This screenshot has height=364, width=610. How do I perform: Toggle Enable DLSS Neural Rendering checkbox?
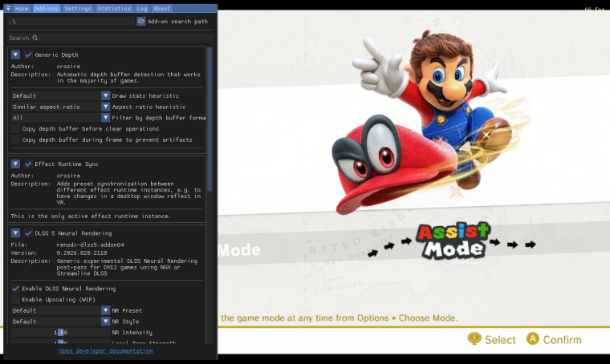[x=15, y=289]
